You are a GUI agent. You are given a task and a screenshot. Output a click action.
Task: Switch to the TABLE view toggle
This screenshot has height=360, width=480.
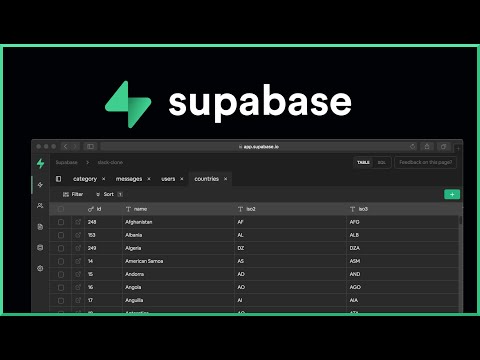coord(363,162)
